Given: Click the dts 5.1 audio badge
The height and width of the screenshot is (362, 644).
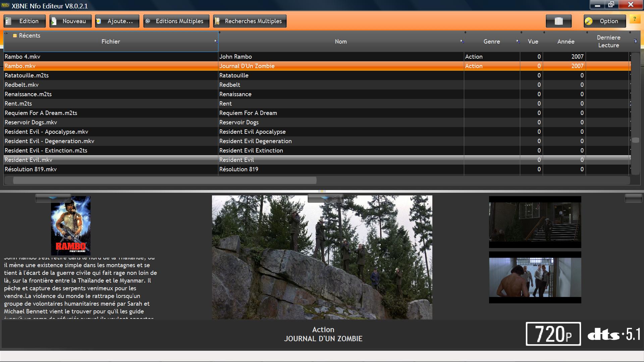Looking at the screenshot, I should click(x=614, y=335).
